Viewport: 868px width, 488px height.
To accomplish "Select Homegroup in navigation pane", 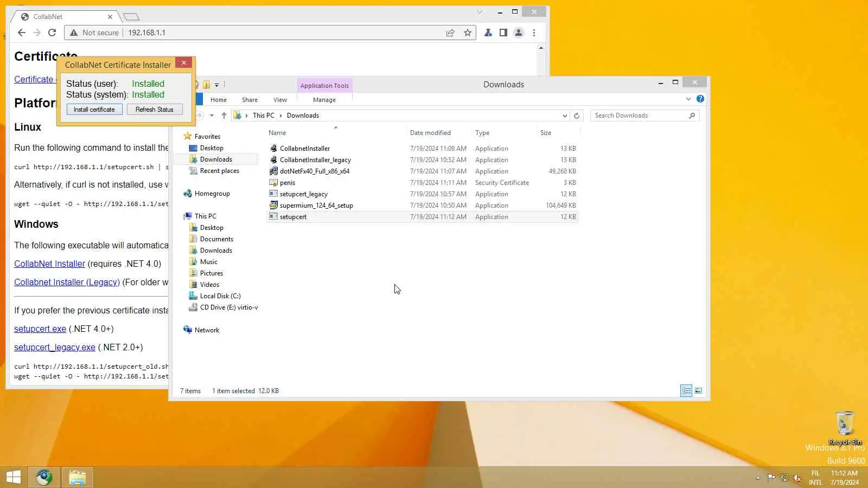I will [x=212, y=194].
